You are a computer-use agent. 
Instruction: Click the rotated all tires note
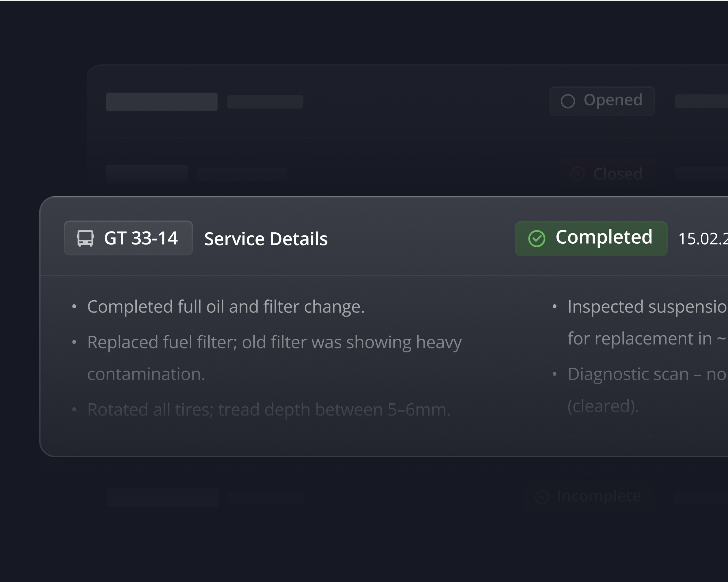pos(268,409)
